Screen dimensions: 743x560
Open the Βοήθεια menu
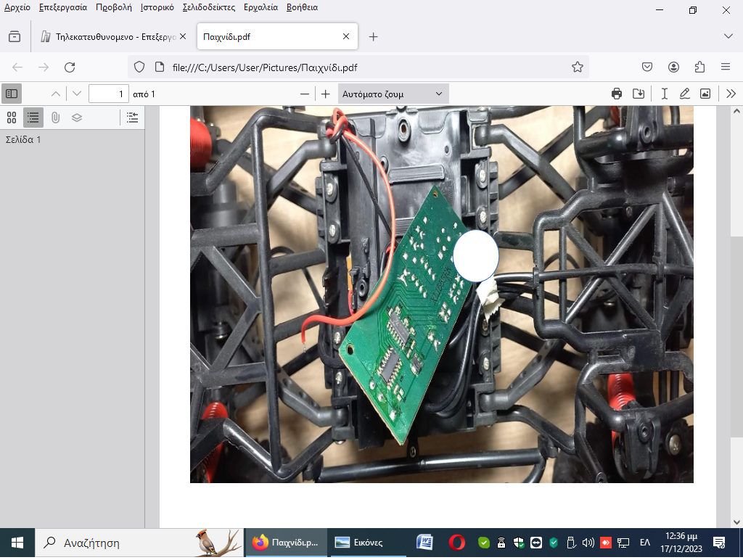click(302, 7)
